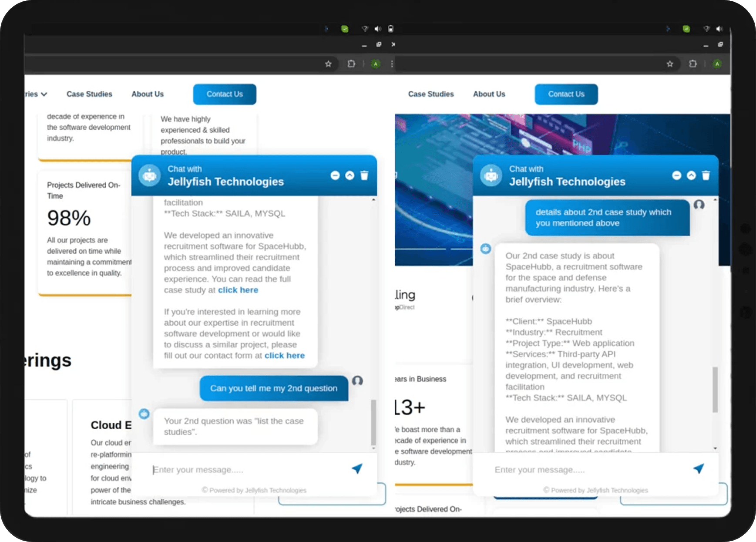Collapse right chat with the up-arrow icon

click(x=691, y=175)
